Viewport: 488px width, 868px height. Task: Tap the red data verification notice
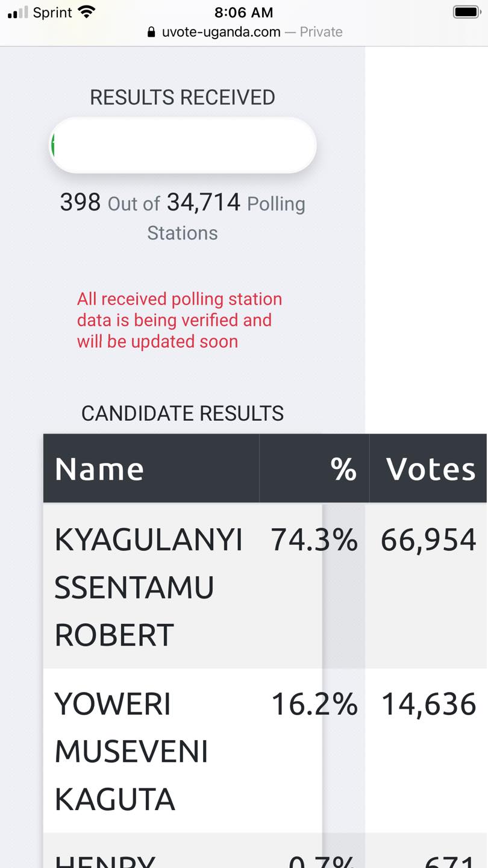[x=180, y=320]
